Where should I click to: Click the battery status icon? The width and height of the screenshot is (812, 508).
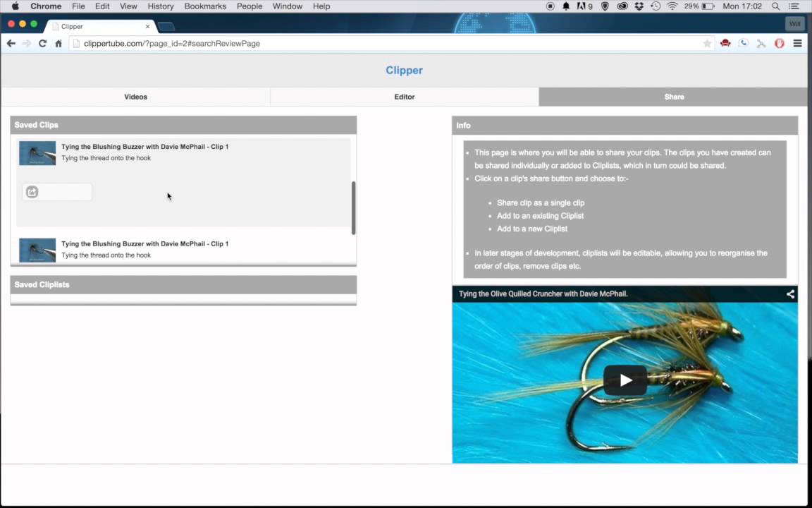pyautogui.click(x=708, y=6)
